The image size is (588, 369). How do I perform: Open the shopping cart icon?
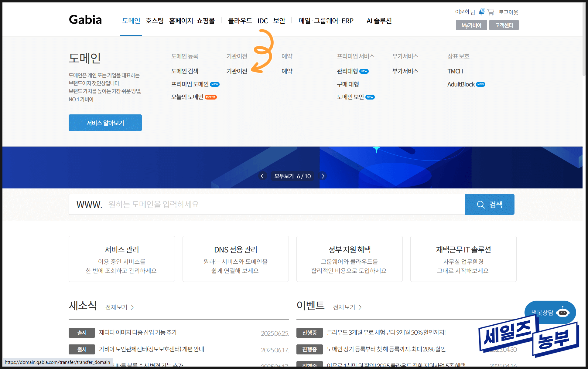tap(491, 12)
